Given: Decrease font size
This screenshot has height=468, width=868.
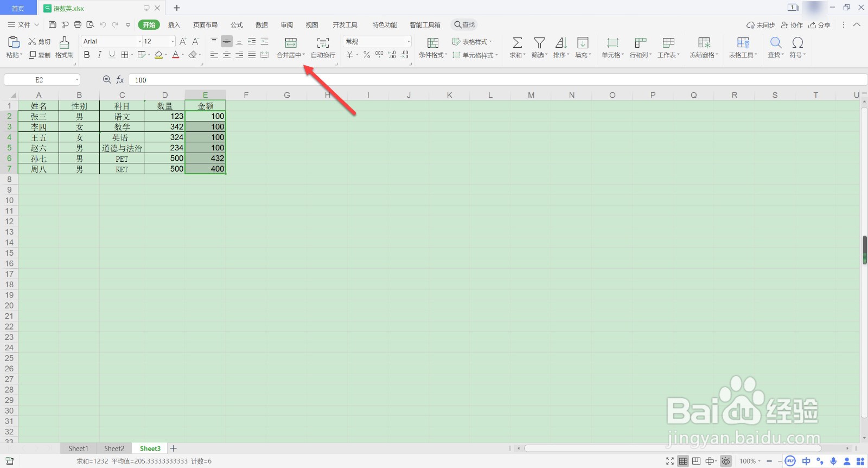Looking at the screenshot, I should (196, 41).
